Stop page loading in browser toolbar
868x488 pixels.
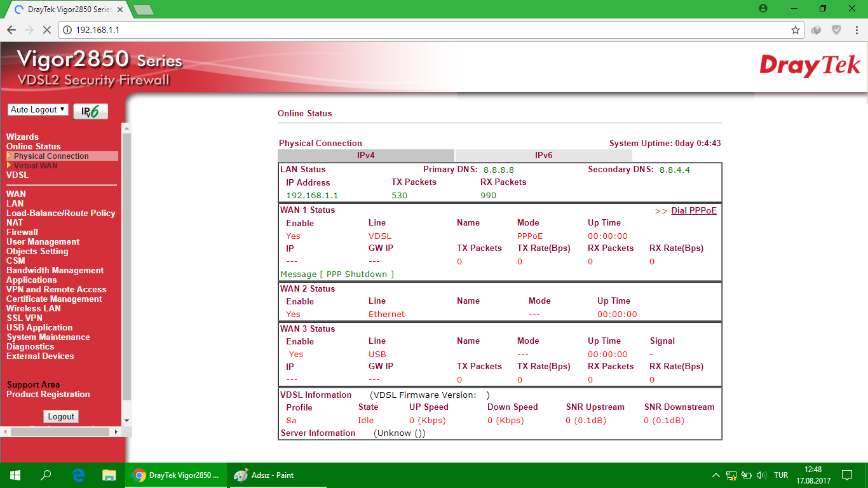click(47, 30)
